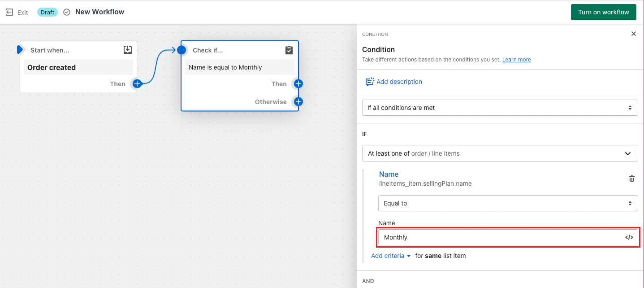Open the Add criteria dropdown
The image size is (644, 288).
click(391, 256)
